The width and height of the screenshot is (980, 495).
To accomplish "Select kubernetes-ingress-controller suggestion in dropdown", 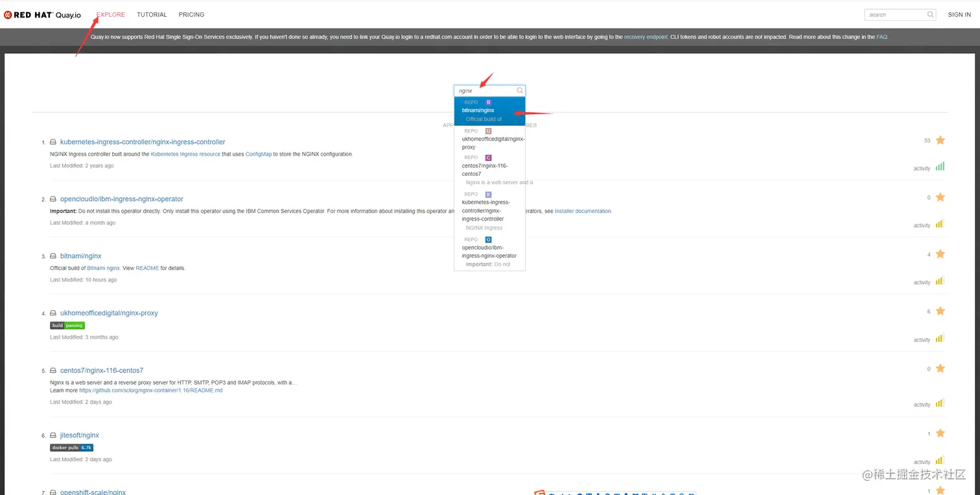I will click(489, 211).
